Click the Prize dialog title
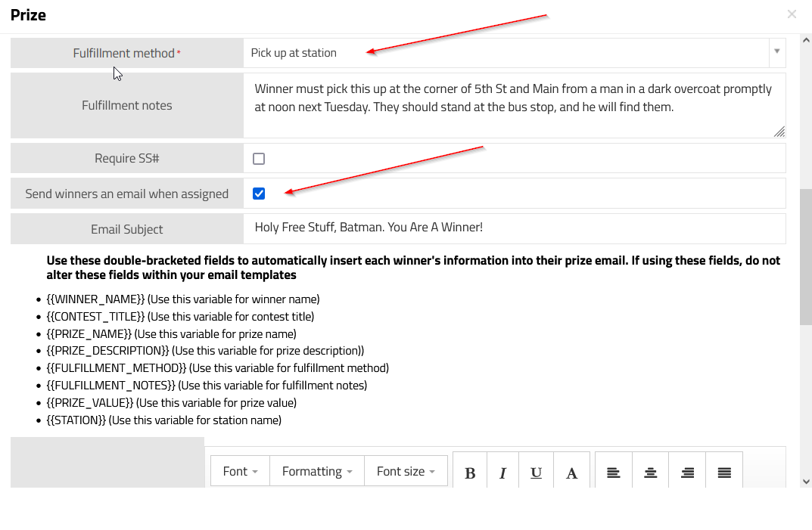The height and width of the screenshot is (530, 812). 28,15
